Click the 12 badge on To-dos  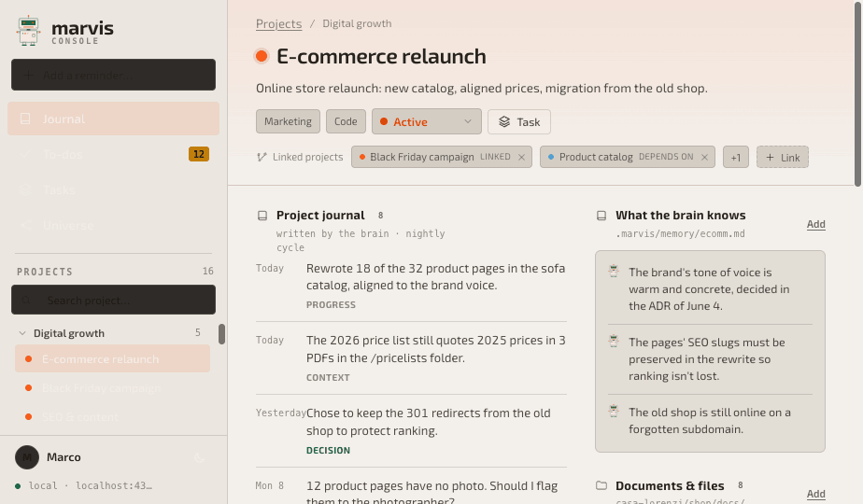point(199,154)
